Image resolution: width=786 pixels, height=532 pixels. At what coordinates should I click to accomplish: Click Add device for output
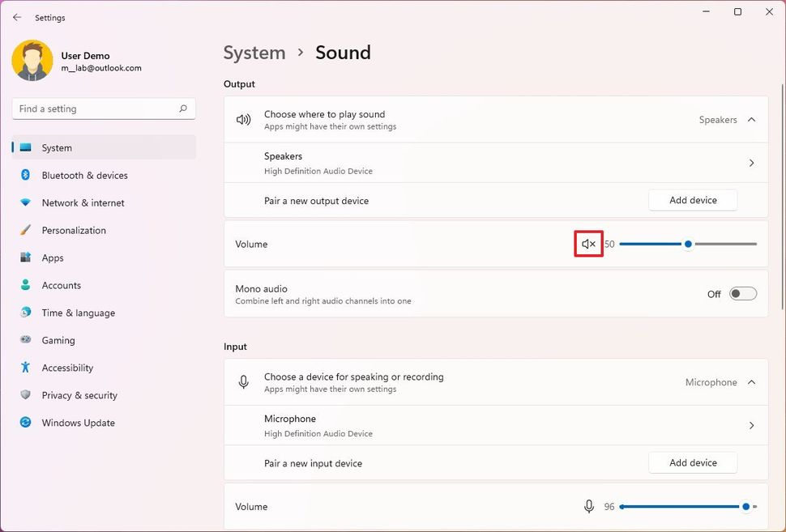(x=693, y=200)
